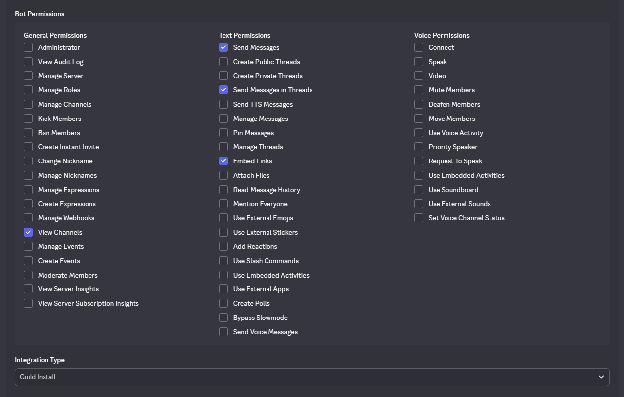
Task: Enable Create Public Threads checkbox
Action: click(x=223, y=62)
